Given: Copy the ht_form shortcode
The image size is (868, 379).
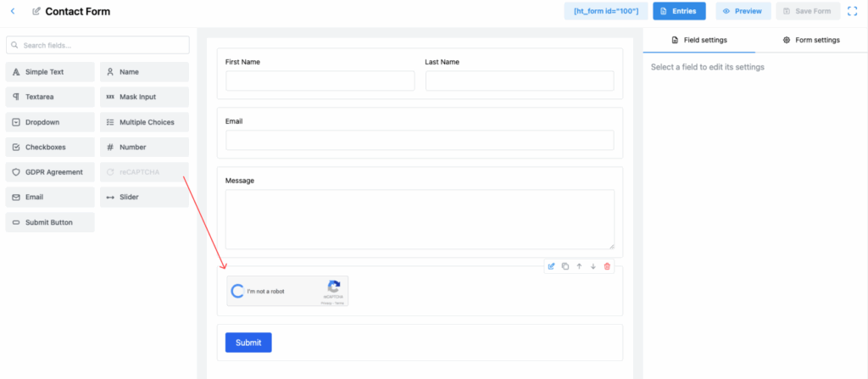Looking at the screenshot, I should [606, 11].
